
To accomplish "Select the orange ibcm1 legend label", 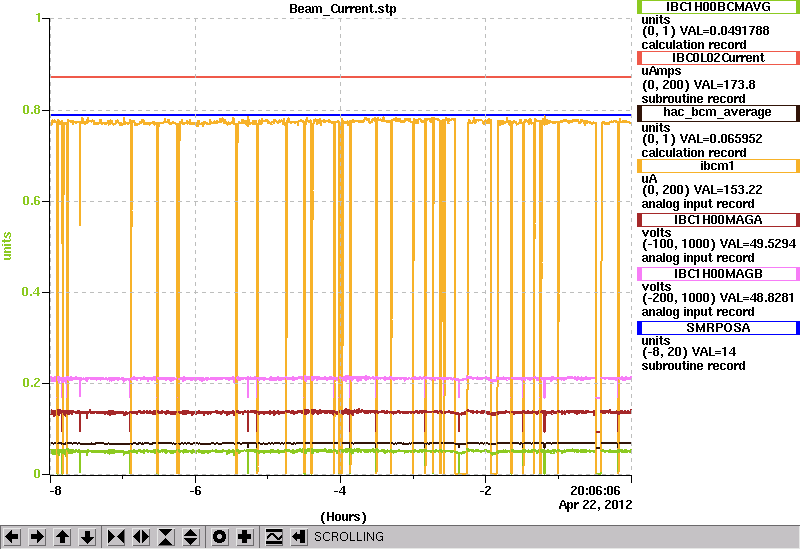I will pyautogui.click(x=718, y=166).
